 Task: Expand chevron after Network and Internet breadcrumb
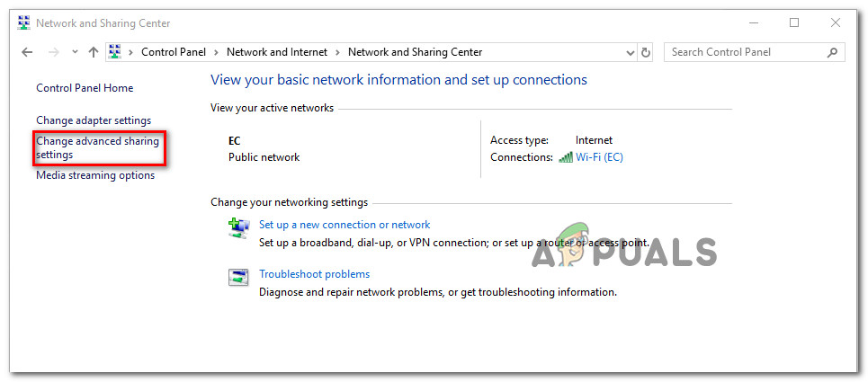point(337,52)
